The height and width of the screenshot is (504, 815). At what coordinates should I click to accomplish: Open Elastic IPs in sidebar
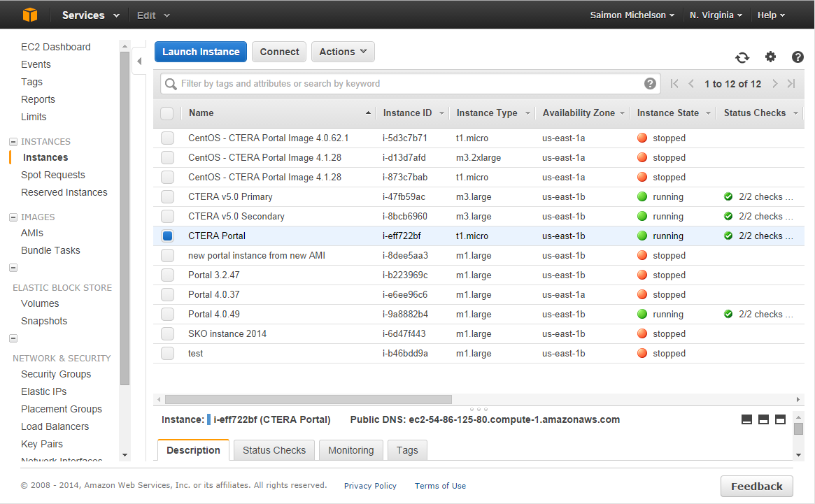click(x=43, y=391)
